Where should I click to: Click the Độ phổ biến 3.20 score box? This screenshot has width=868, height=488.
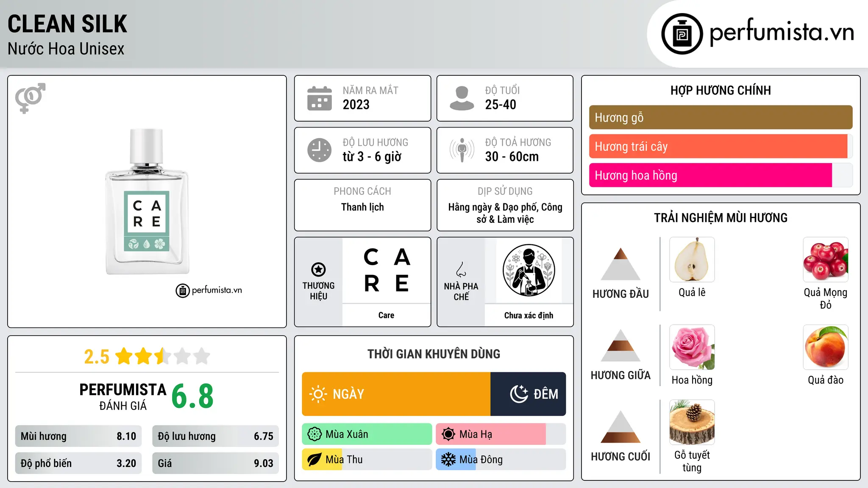78,463
